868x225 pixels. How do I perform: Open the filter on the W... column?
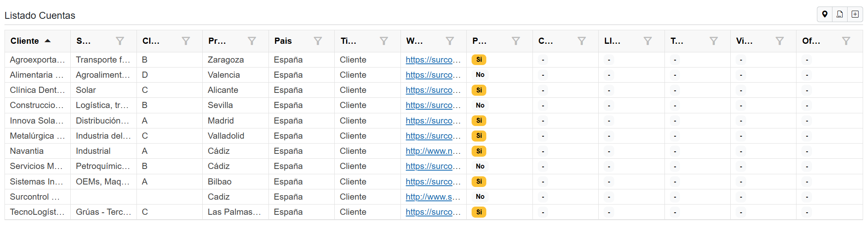click(450, 41)
